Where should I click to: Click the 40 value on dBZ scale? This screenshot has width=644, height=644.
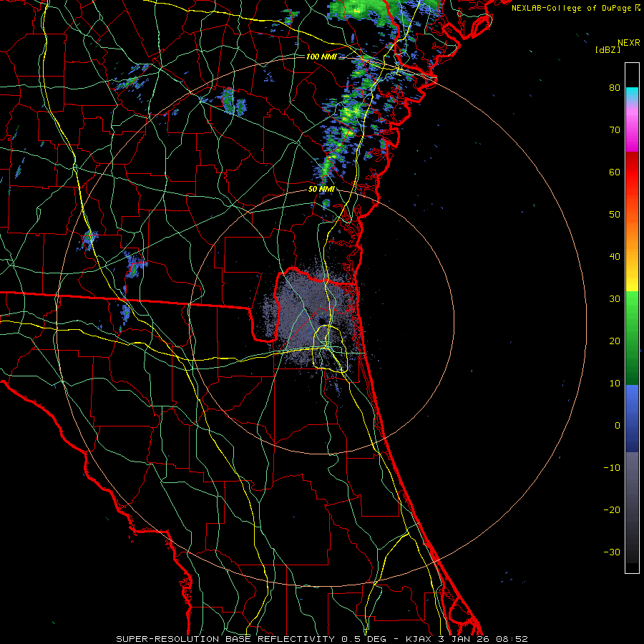click(615, 257)
